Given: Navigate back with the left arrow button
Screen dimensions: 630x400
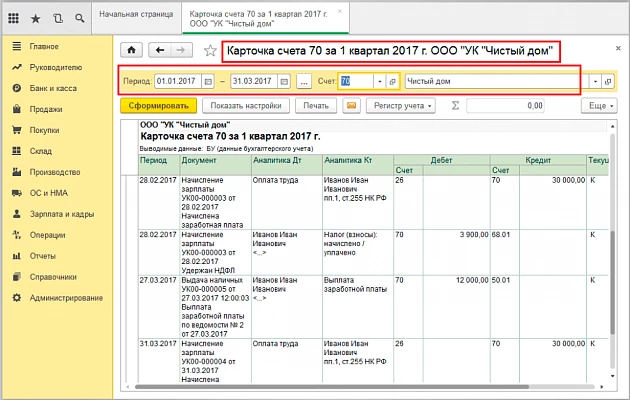Looking at the screenshot, I should (x=160, y=50).
